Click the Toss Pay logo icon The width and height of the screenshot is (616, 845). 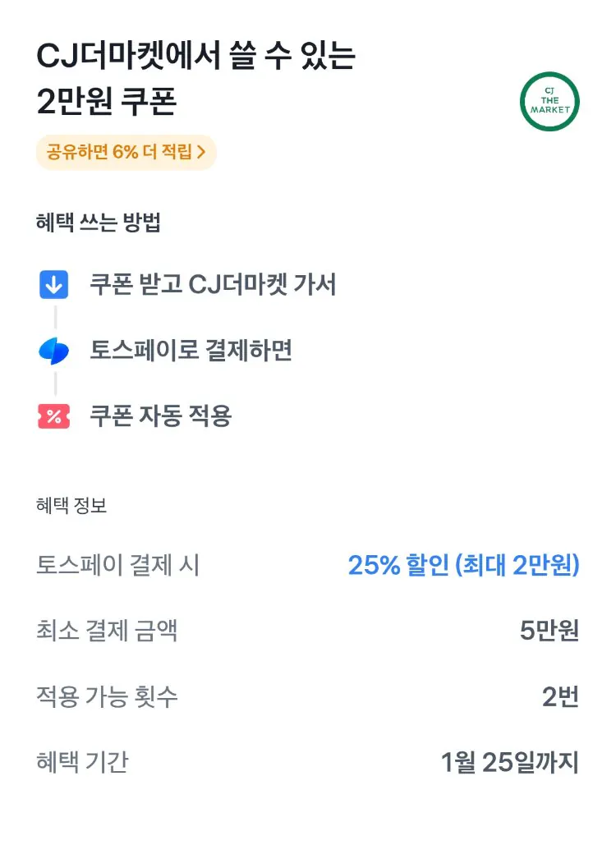point(54,351)
